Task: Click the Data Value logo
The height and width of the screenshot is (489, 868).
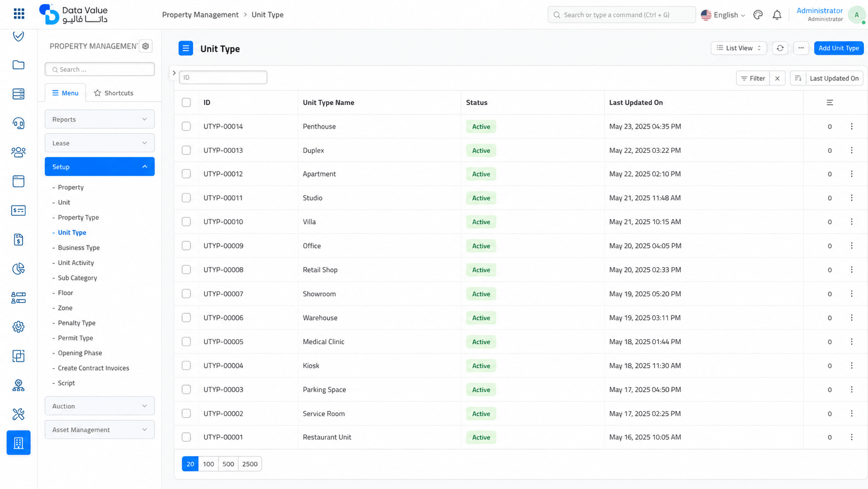Action: pos(73,15)
